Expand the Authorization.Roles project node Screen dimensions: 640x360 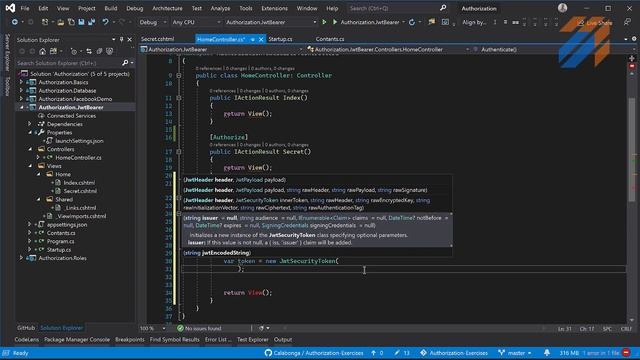22,258
